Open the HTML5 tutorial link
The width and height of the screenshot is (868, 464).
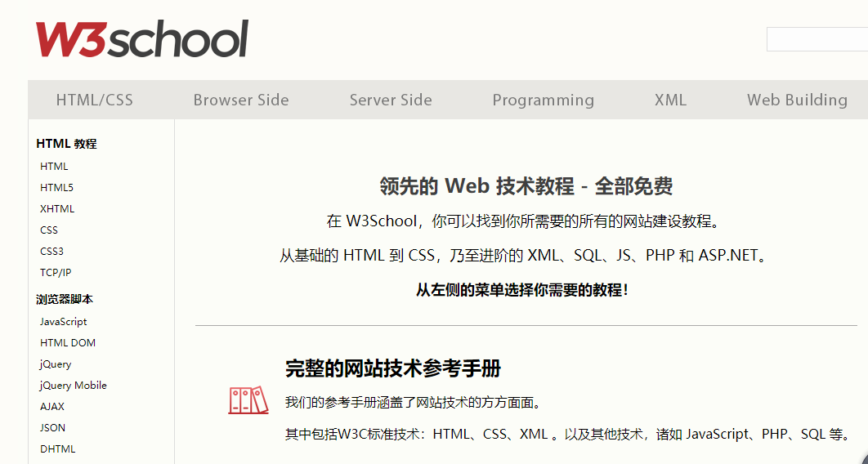[56, 188]
